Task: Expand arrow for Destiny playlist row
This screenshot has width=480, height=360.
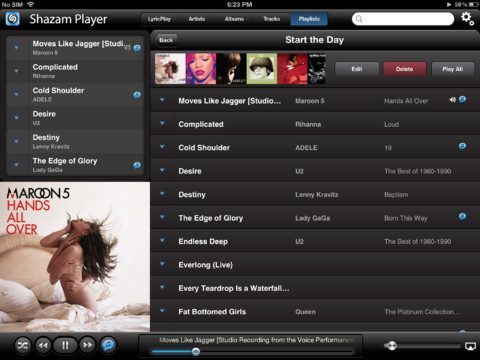Action: (x=162, y=194)
